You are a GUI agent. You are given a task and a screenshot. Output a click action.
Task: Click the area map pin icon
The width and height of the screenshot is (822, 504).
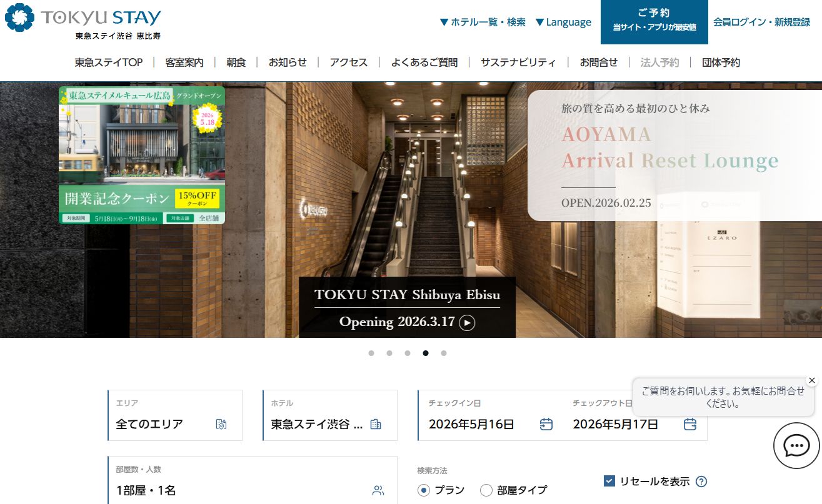(x=221, y=424)
